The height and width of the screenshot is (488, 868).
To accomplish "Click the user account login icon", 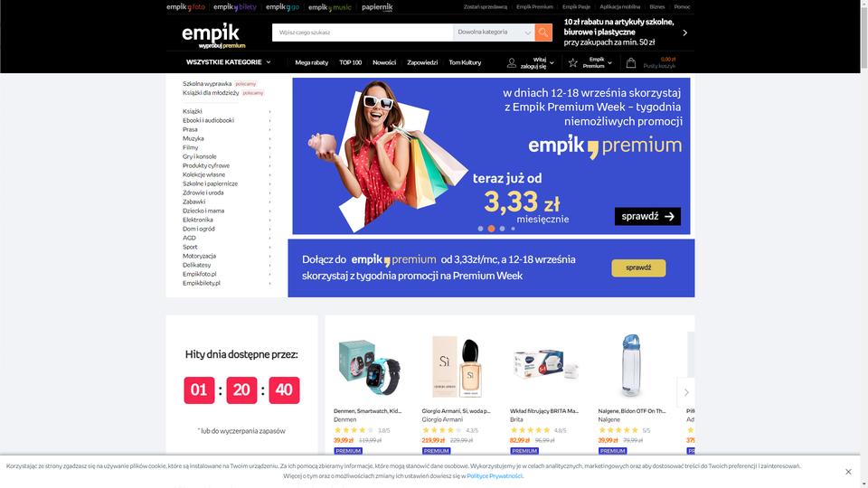I will point(512,63).
